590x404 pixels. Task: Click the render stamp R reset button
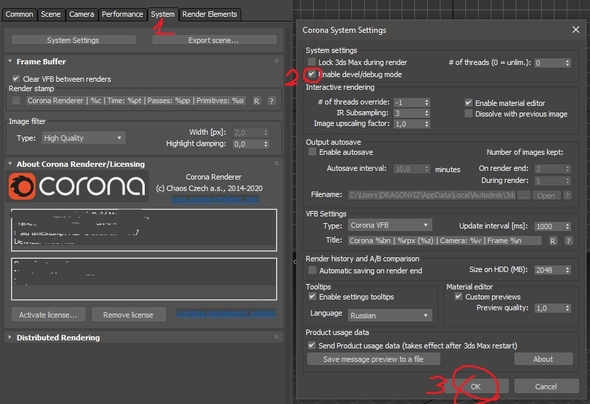[x=256, y=101]
